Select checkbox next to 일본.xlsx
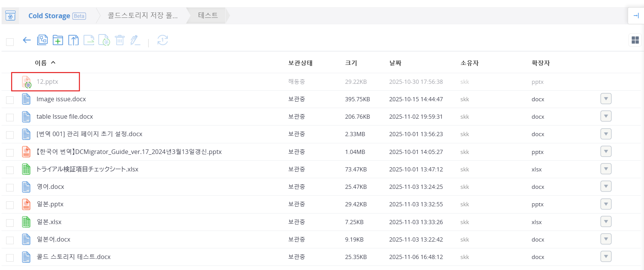 tap(10, 223)
